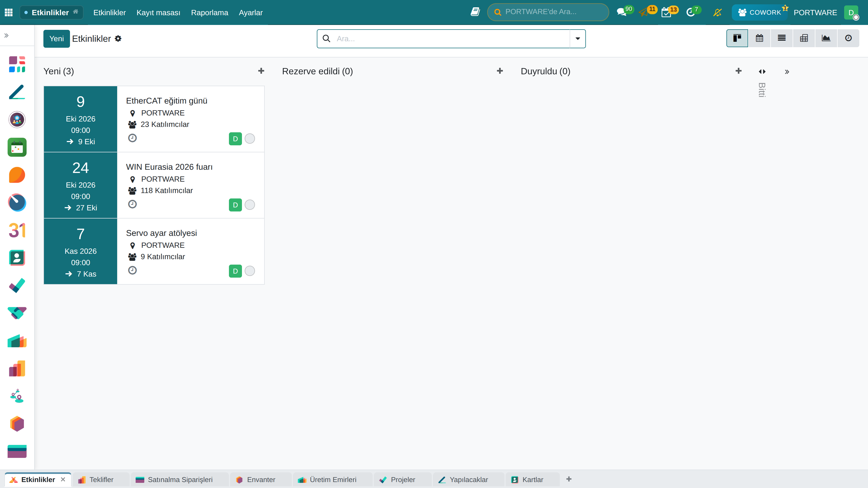Set kanban state of Servo ayar atölyesi

coord(250,271)
